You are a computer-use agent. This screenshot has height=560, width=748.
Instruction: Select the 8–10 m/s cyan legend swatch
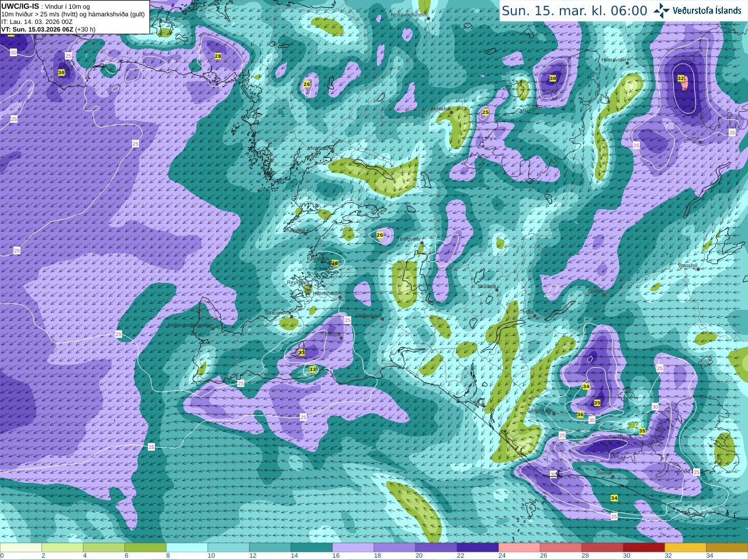[187, 548]
